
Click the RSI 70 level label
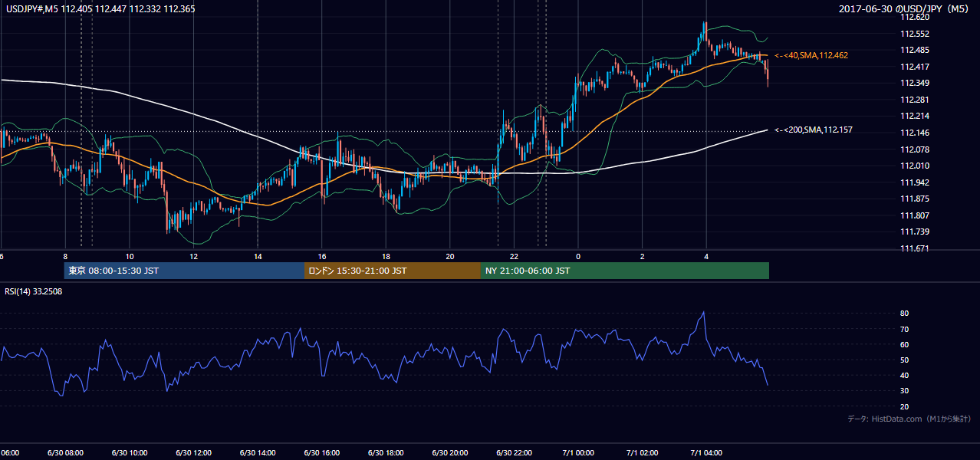[904, 329]
